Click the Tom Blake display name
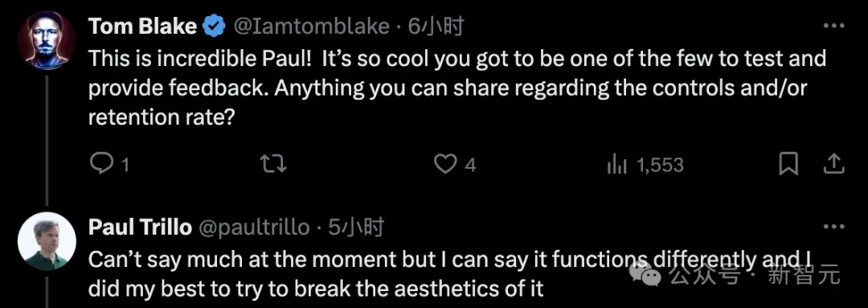 pos(143,26)
